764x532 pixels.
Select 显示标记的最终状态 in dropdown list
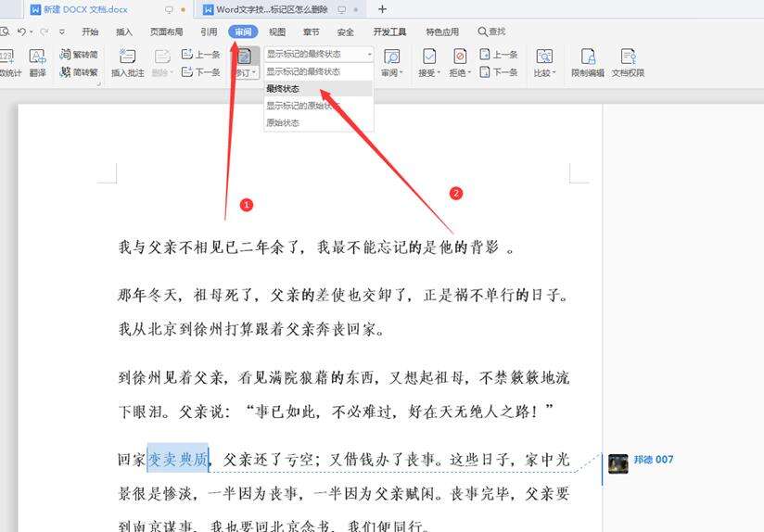(x=319, y=71)
